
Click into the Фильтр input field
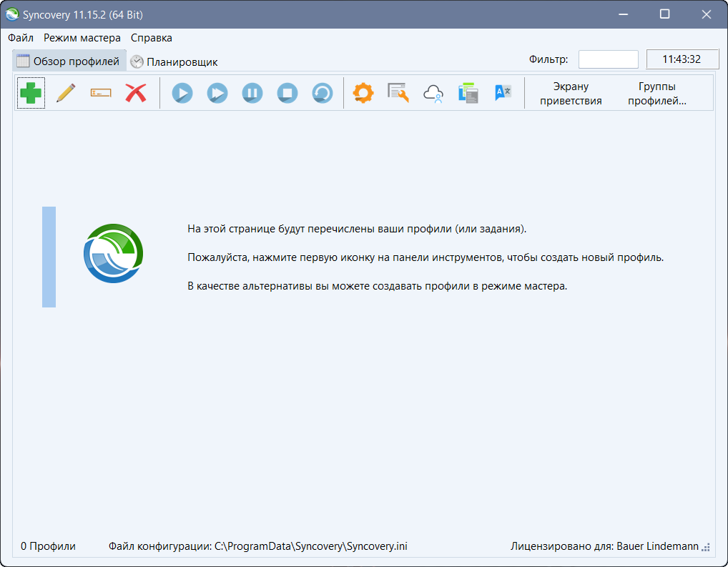(608, 59)
